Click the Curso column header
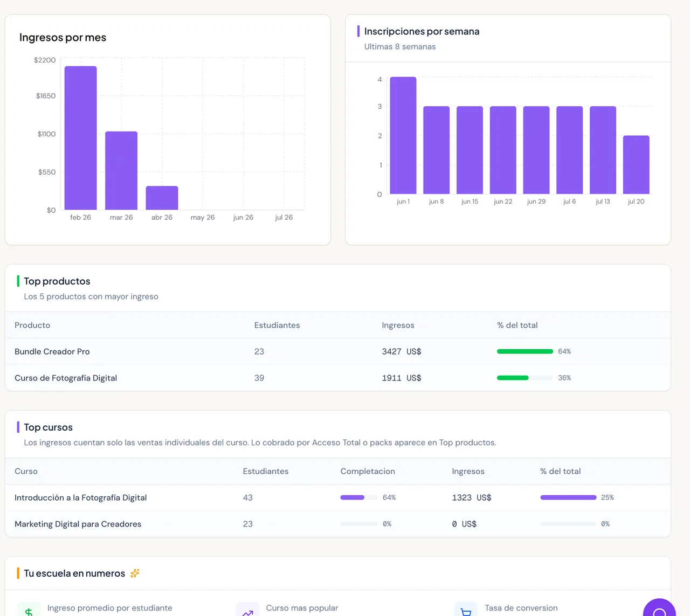Viewport: 690px width, 616px height. click(26, 471)
